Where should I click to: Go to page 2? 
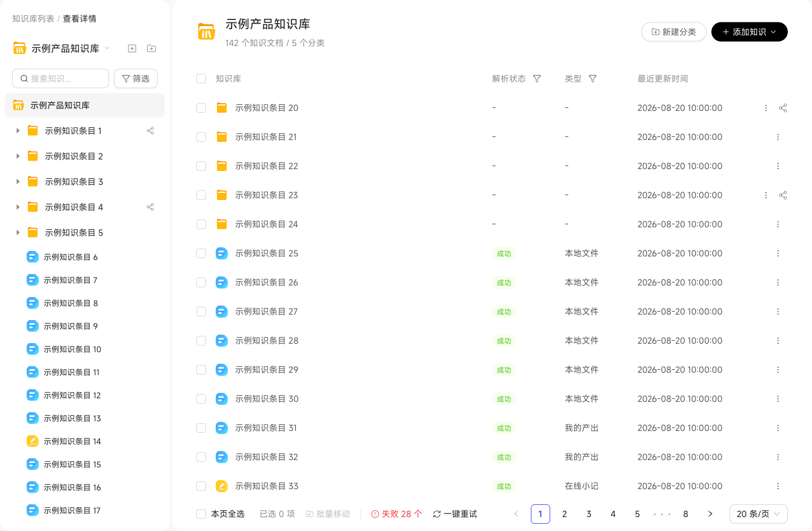(565, 514)
